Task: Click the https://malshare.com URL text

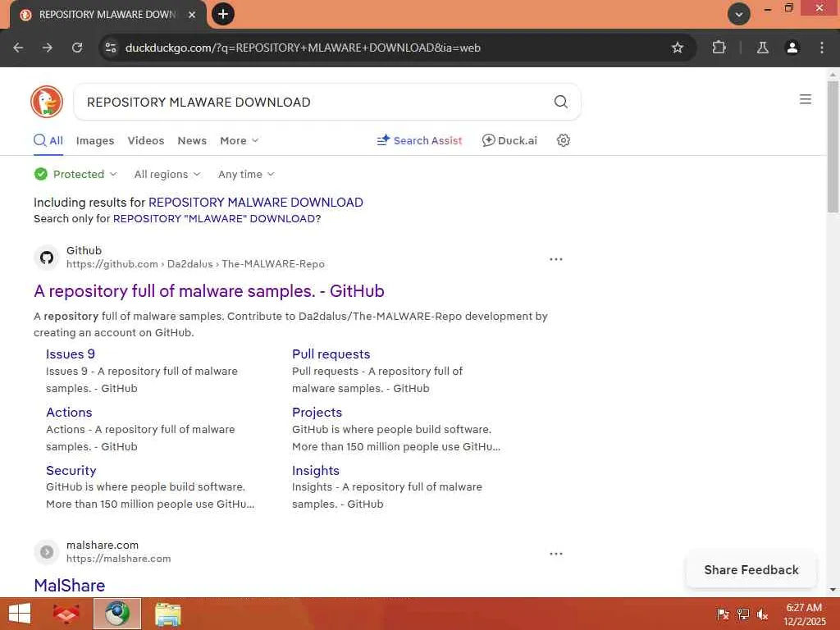Action: click(x=118, y=559)
